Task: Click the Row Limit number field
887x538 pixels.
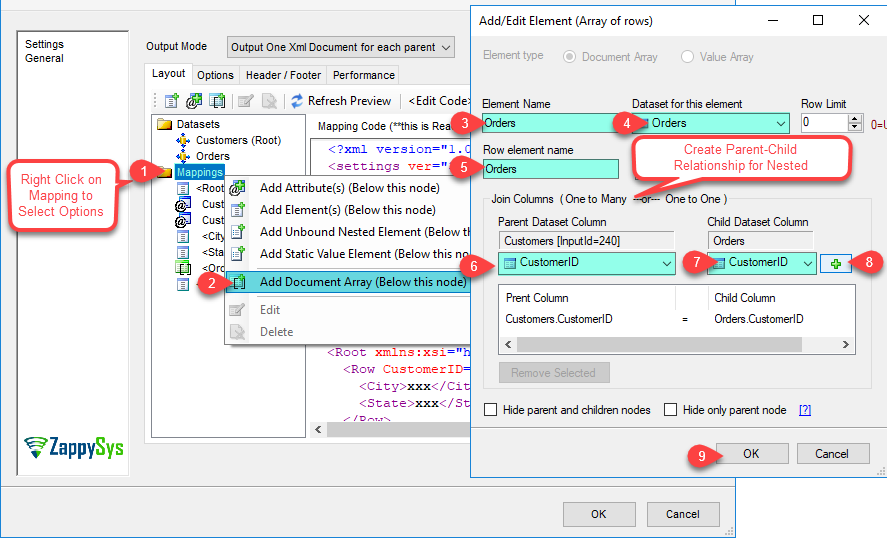Action: 825,123
